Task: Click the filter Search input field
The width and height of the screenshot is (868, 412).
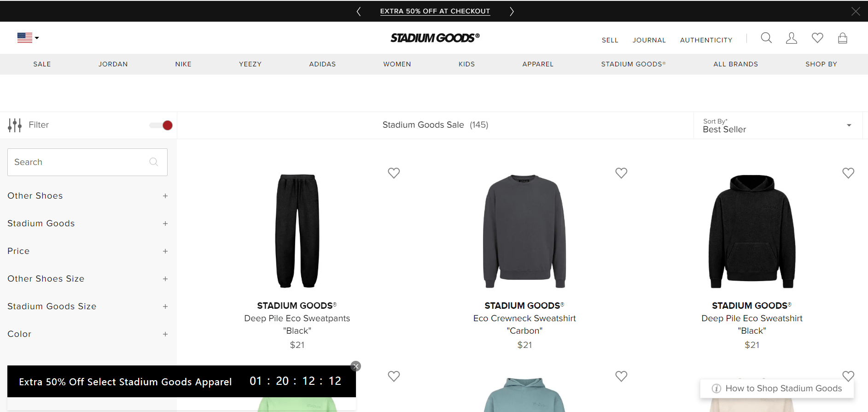Action: pos(87,162)
